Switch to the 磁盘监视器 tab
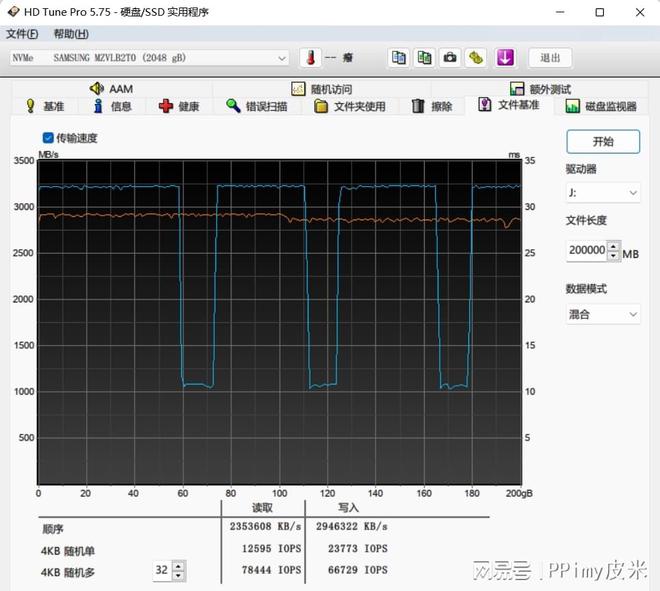The height and width of the screenshot is (591, 660). 601,106
